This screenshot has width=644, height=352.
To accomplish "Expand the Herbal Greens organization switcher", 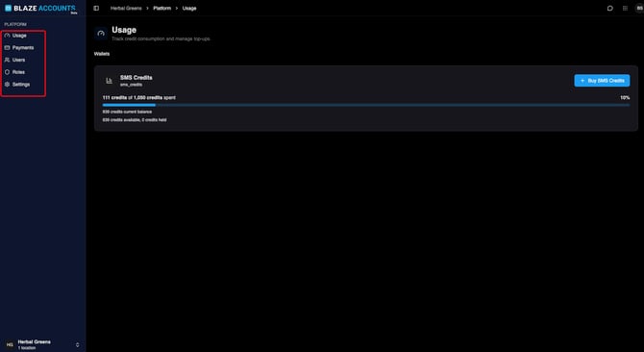I will (x=42, y=344).
